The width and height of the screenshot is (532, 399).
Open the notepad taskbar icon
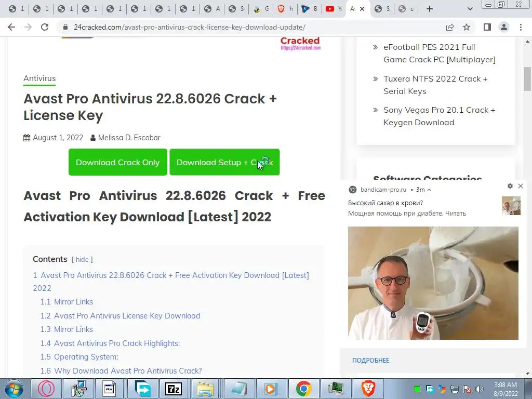pyautogui.click(x=239, y=389)
